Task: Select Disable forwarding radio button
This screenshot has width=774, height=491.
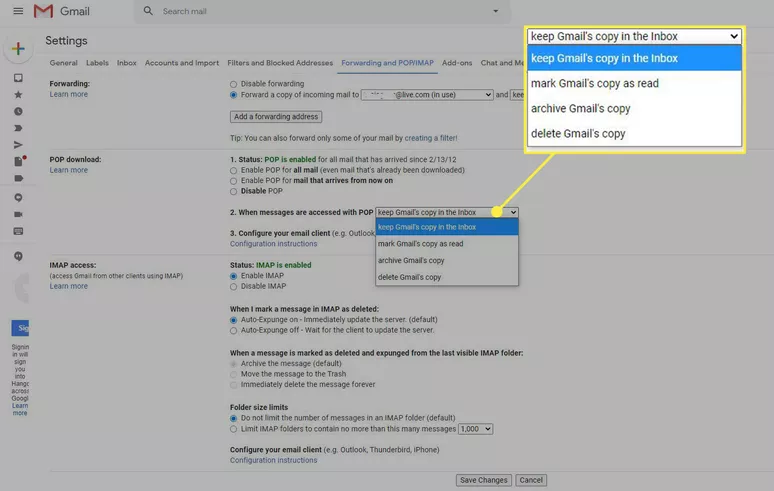Action: (233, 84)
